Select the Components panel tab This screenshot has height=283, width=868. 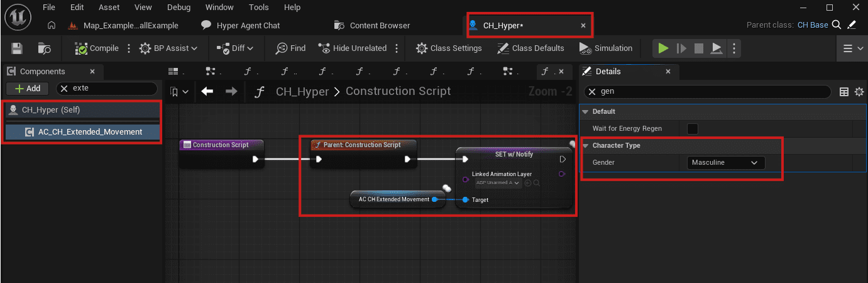[x=42, y=72]
